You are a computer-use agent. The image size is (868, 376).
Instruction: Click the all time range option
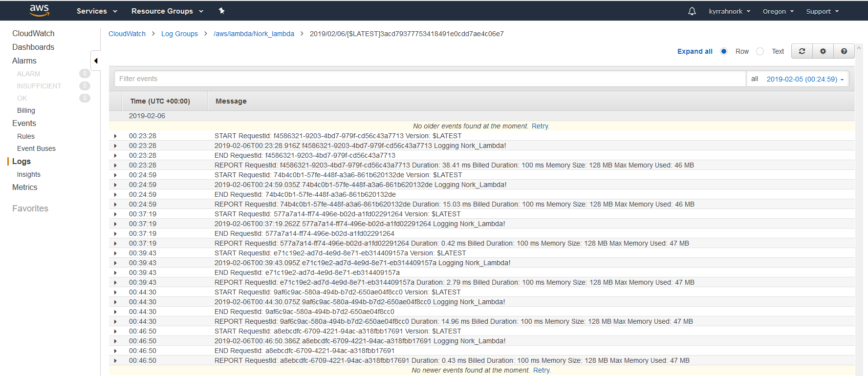click(755, 79)
